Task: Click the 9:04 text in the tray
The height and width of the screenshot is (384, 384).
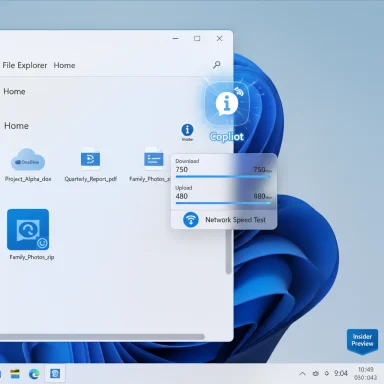Action: tap(341, 373)
